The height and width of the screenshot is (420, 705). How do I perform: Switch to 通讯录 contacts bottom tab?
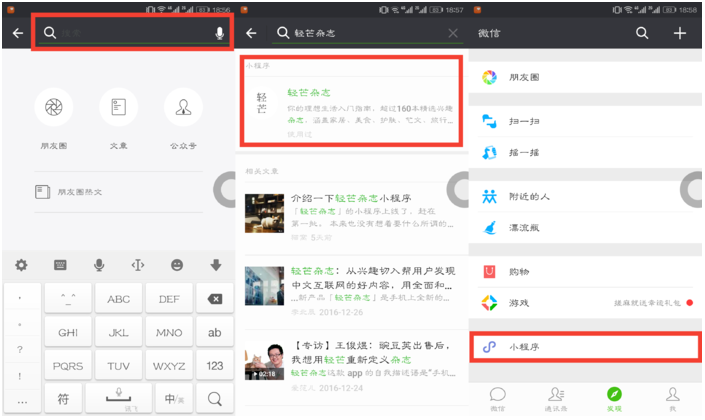pos(556,399)
